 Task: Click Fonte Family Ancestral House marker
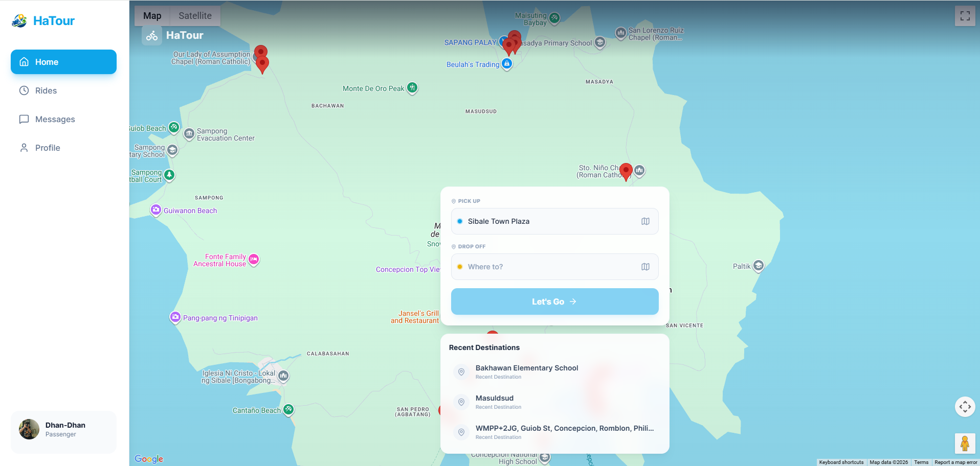pos(254,260)
